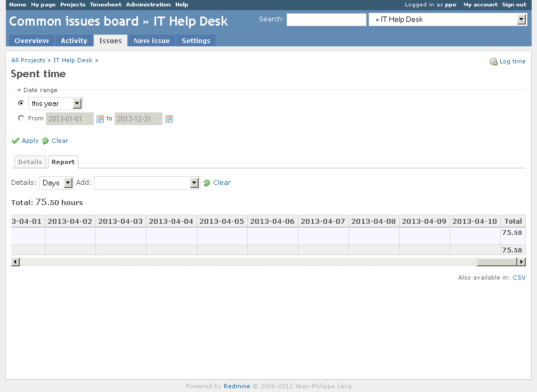
Task: Switch to the Activity tab
Action: coord(74,40)
